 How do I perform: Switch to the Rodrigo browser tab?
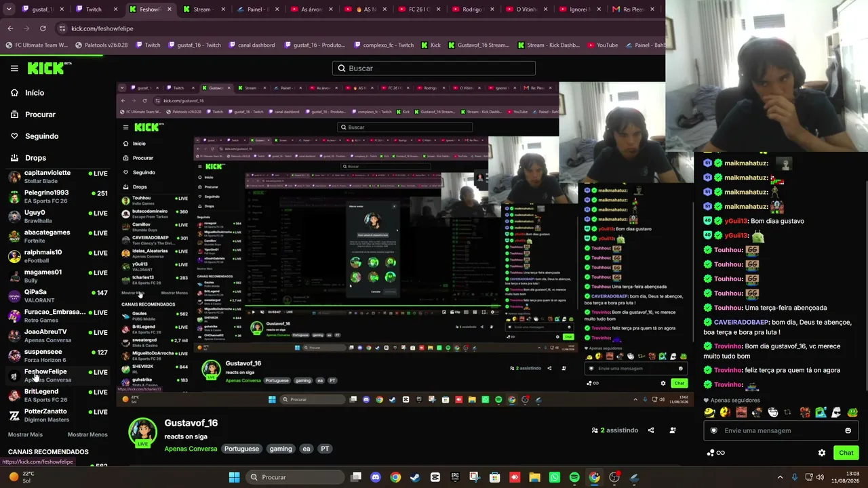(x=472, y=9)
